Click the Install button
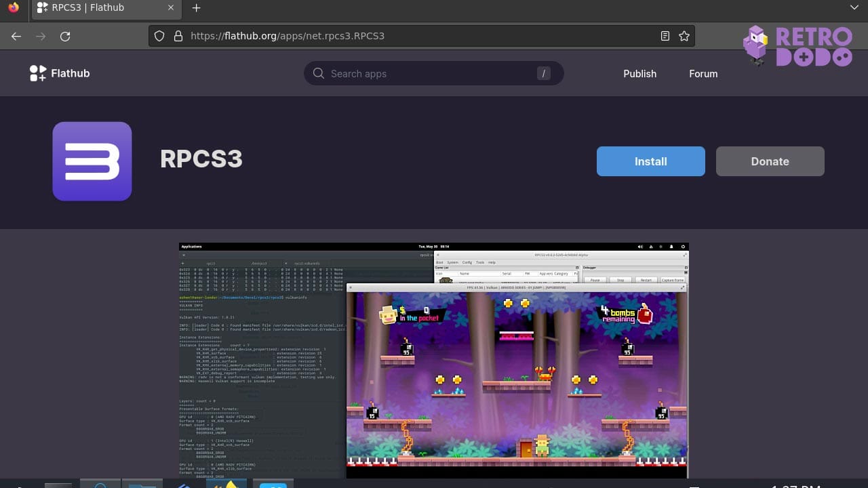 click(x=651, y=161)
